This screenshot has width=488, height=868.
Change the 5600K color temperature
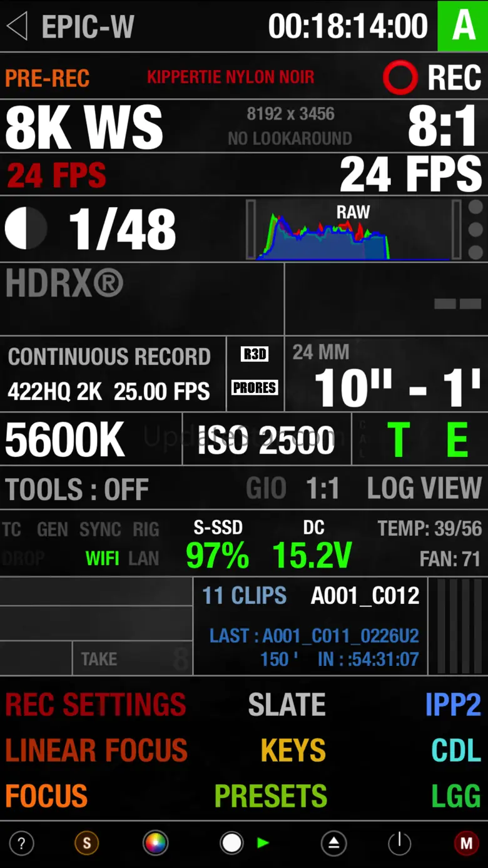click(x=65, y=441)
